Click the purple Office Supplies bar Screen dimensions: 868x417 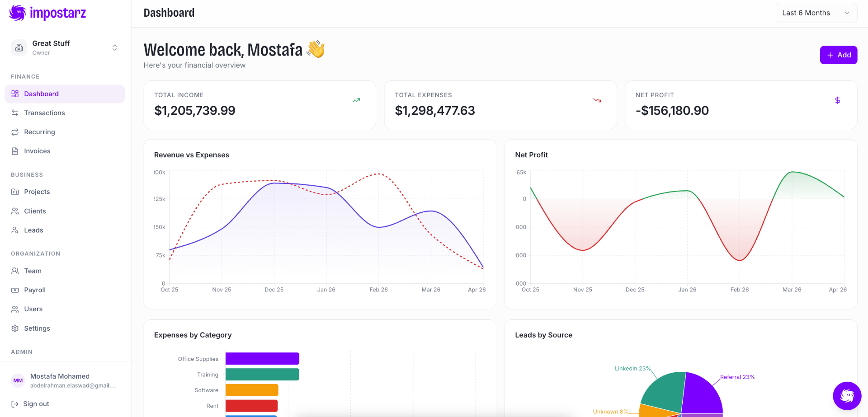click(262, 359)
